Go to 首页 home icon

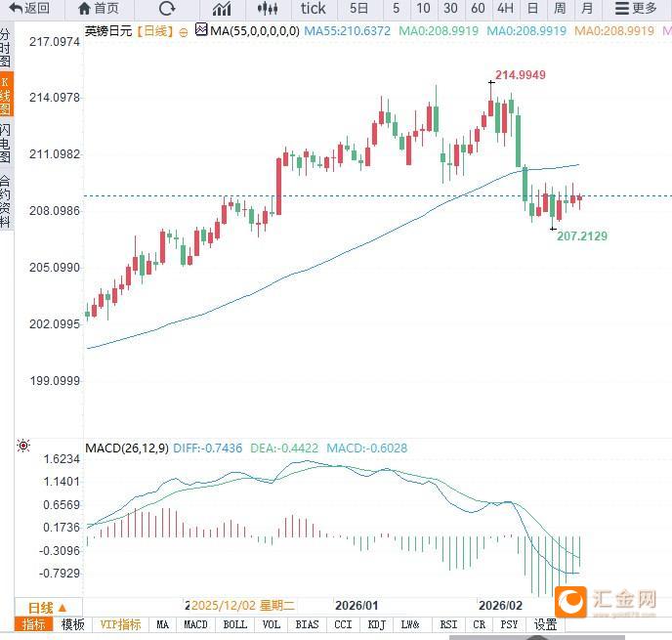pos(98,9)
